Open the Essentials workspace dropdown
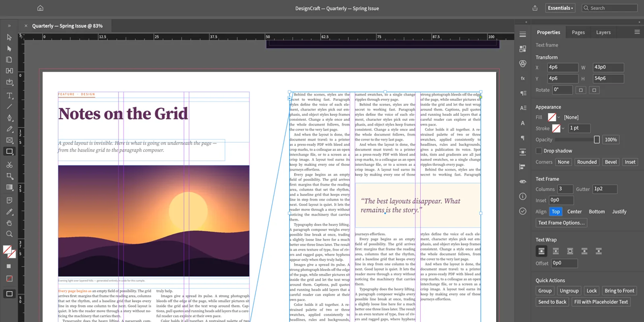This screenshot has width=644, height=322. pos(560,8)
